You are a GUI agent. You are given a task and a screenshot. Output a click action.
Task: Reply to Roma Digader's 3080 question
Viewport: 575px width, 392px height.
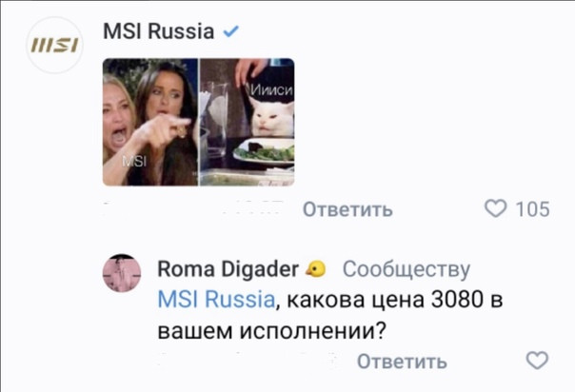[x=402, y=362]
